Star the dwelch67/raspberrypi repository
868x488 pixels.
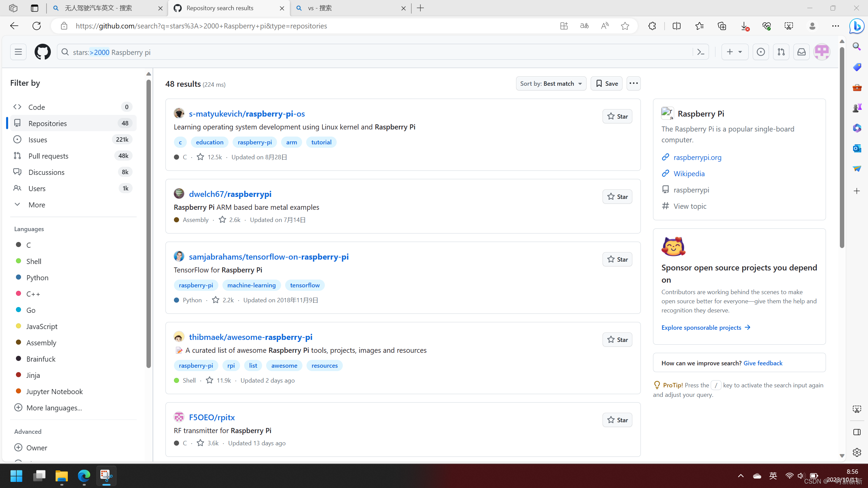tap(617, 197)
